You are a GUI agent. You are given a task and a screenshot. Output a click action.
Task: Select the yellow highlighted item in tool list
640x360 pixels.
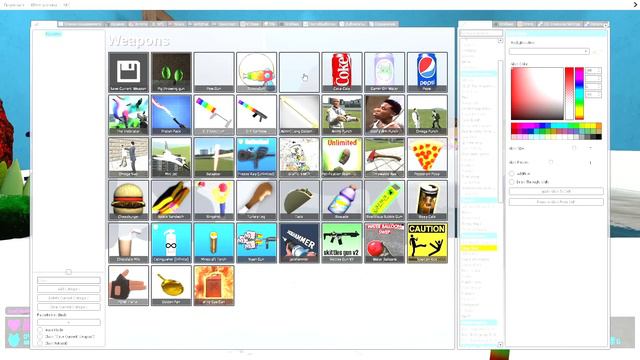point(478,248)
